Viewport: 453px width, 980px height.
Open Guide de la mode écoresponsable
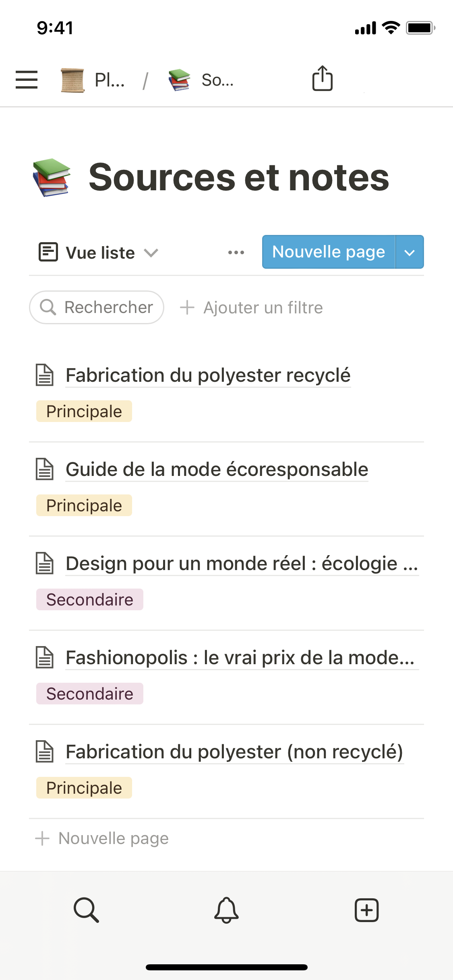217,469
